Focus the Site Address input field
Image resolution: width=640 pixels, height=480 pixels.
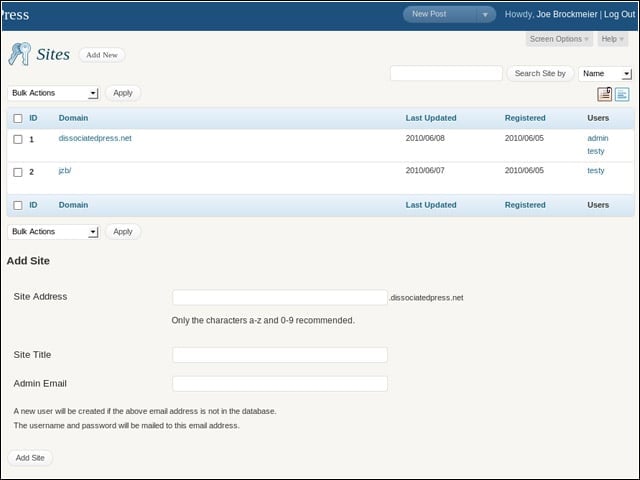coord(280,298)
